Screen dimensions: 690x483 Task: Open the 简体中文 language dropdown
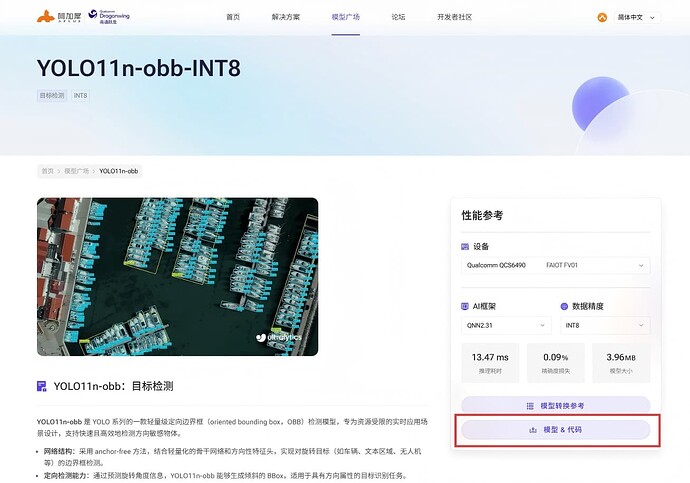637,17
